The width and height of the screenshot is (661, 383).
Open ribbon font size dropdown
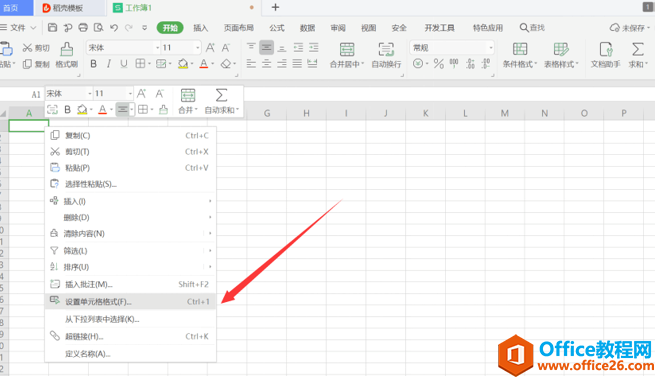(x=197, y=48)
